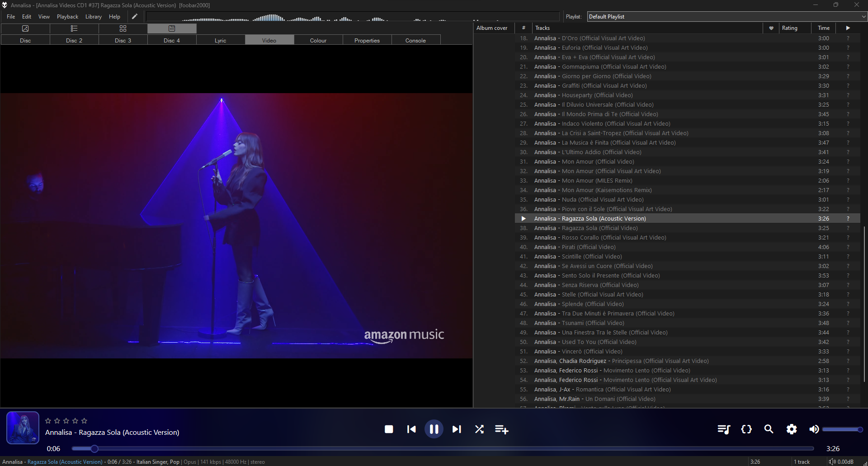Screen dimensions: 868x466
Task: Switch to the Disc 3 tab
Action: [x=123, y=40]
